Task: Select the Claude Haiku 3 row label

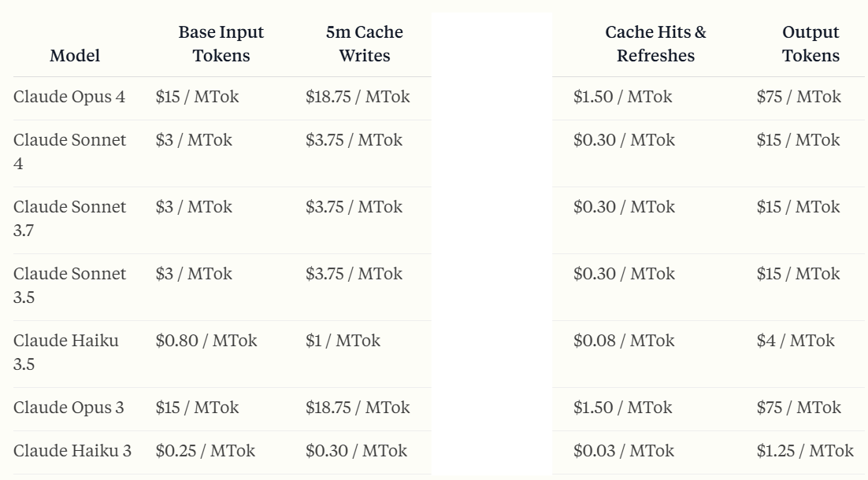Action: (x=72, y=451)
